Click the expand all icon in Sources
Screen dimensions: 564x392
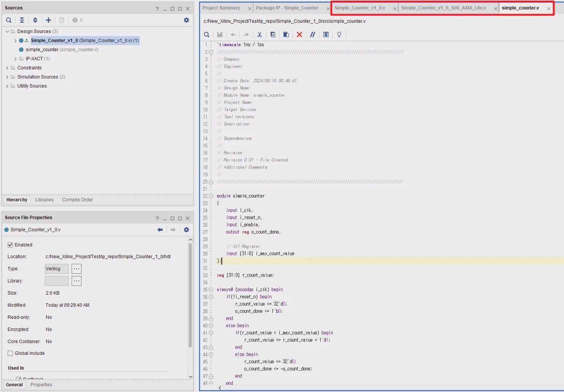tap(35, 20)
